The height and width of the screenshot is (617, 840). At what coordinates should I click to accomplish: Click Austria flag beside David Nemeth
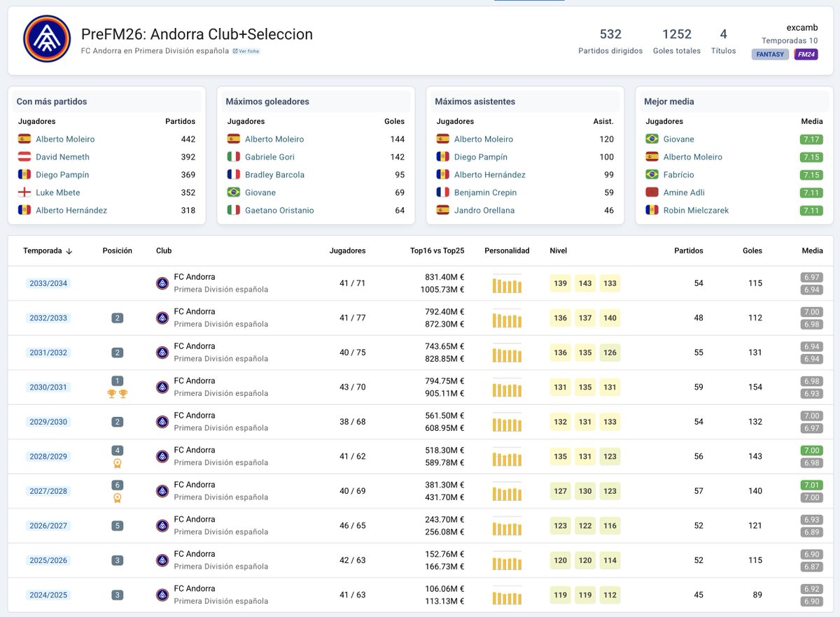point(24,157)
